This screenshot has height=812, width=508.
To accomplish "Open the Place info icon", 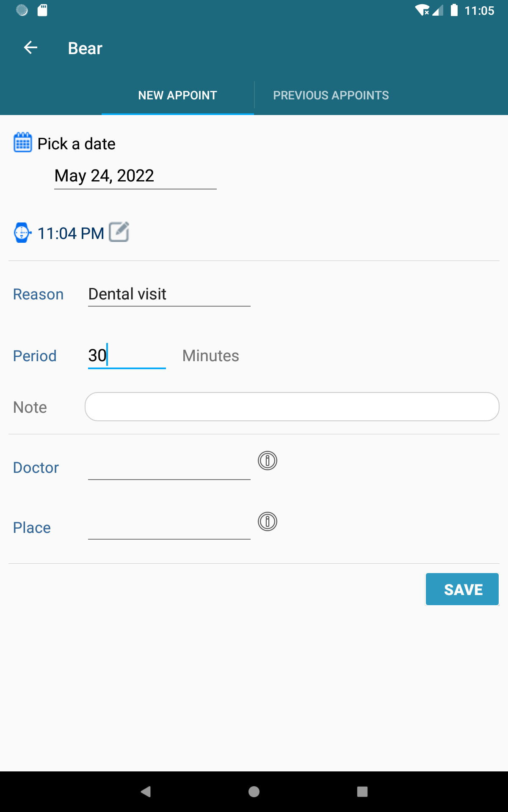I will coord(268,521).
